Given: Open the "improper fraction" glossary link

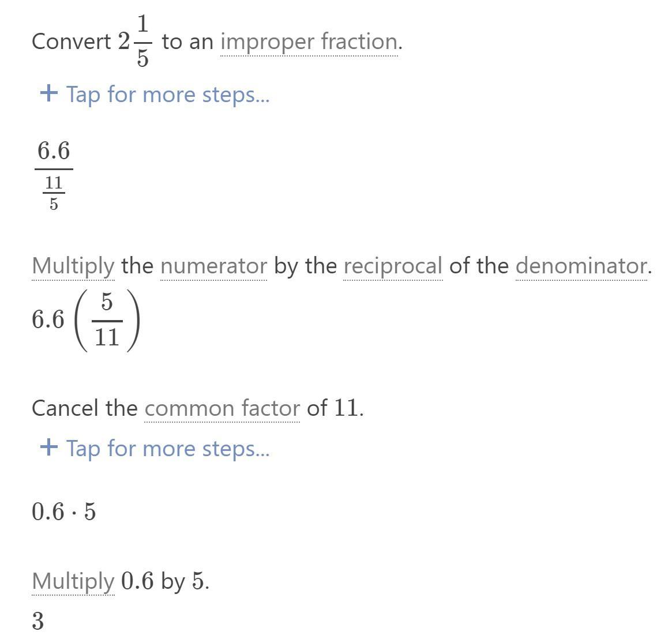Looking at the screenshot, I should point(309,42).
